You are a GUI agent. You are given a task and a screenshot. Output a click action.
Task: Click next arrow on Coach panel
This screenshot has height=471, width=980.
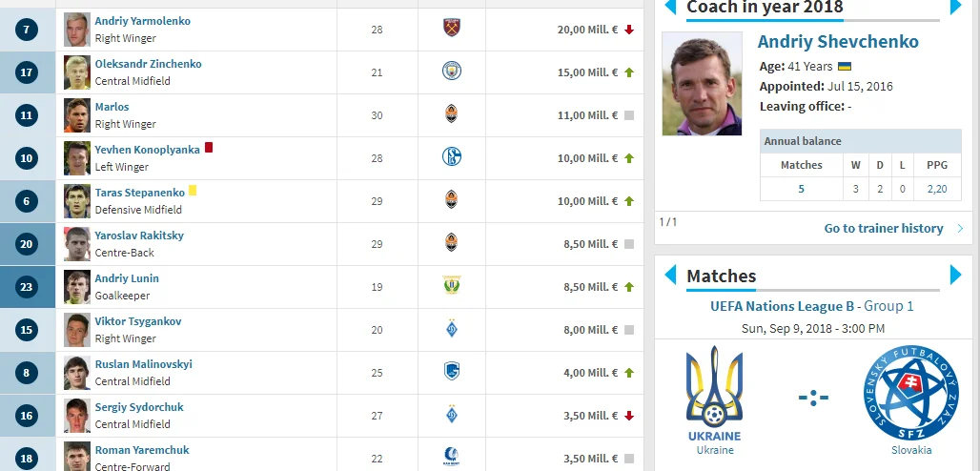tap(956, 8)
